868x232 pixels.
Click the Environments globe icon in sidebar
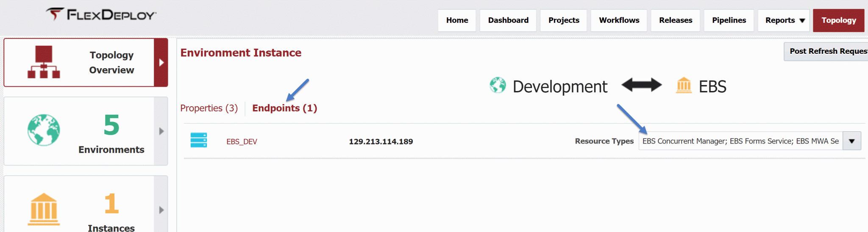(x=44, y=130)
